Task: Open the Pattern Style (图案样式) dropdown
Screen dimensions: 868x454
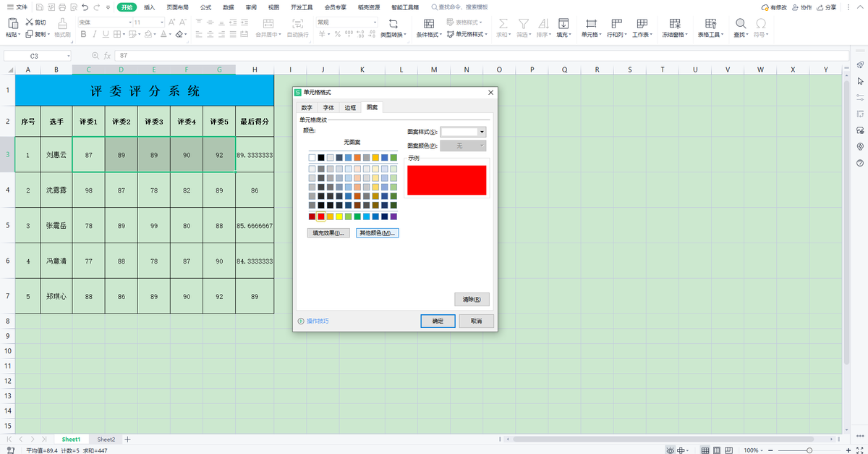Action: (482, 132)
